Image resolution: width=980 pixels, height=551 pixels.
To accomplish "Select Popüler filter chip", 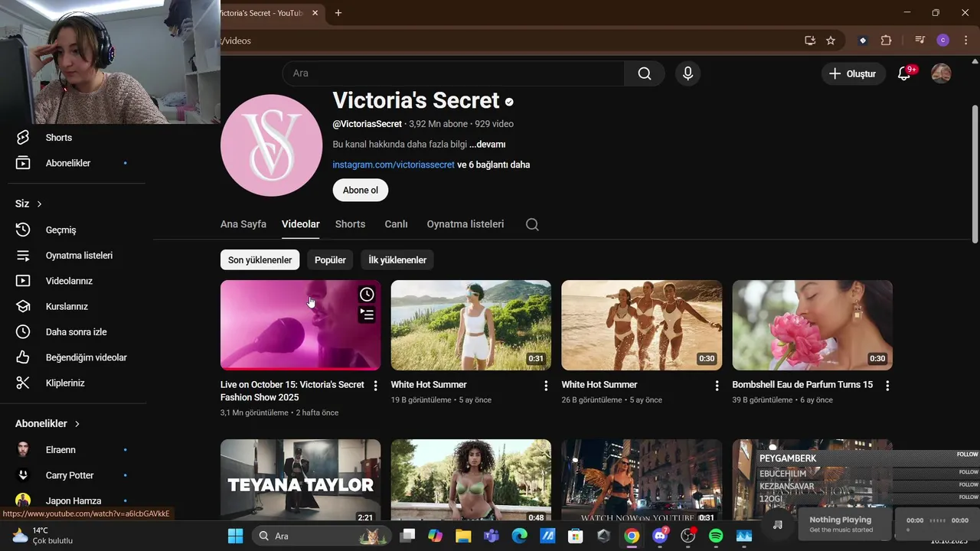I will coord(330,260).
